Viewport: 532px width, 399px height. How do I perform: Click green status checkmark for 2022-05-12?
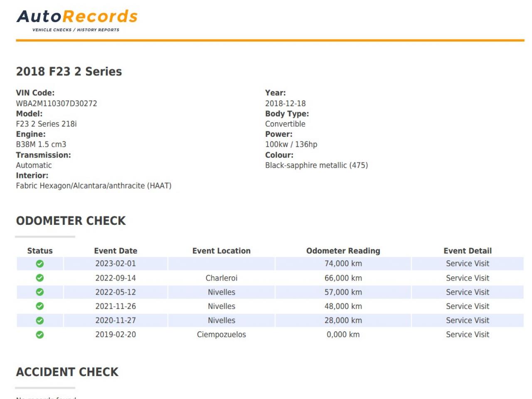tap(40, 292)
